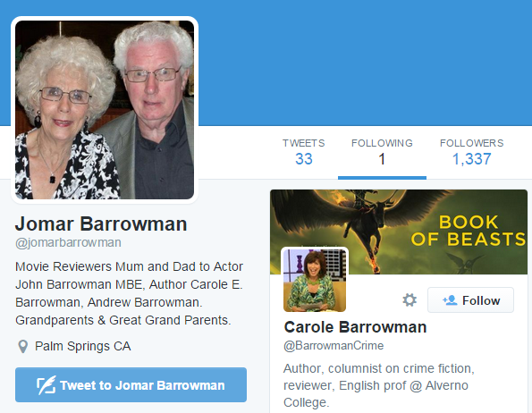Select the Following tab showing 1

pyautogui.click(x=382, y=152)
